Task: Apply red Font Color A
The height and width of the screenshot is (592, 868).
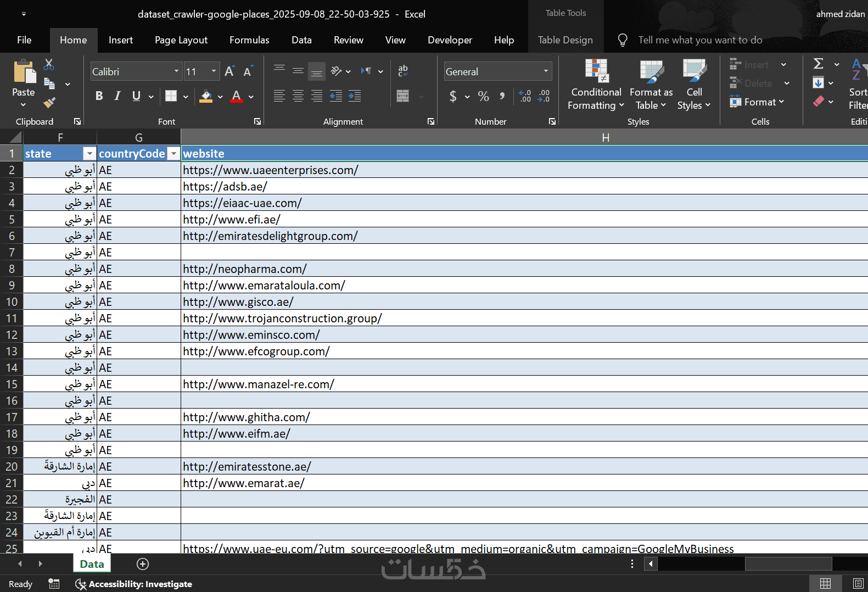Action: (x=237, y=96)
